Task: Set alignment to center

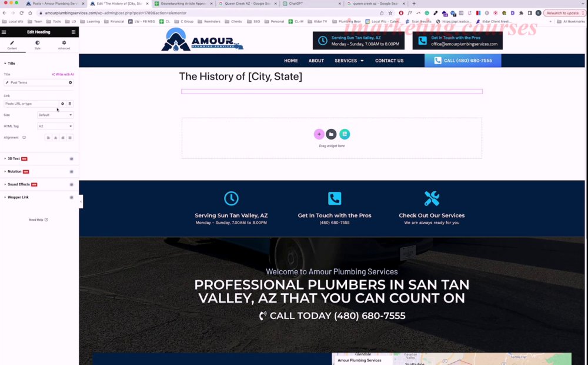Action: pos(55,138)
